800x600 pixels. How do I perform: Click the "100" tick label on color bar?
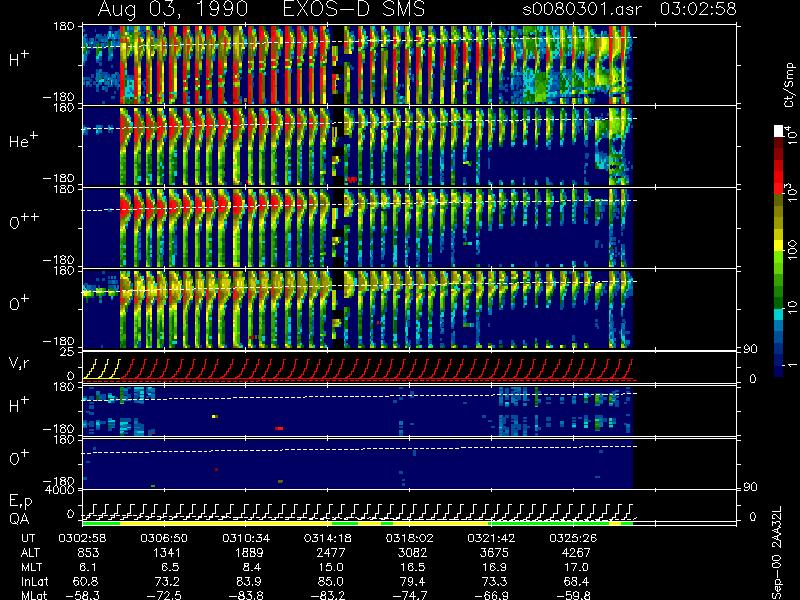[x=792, y=249]
